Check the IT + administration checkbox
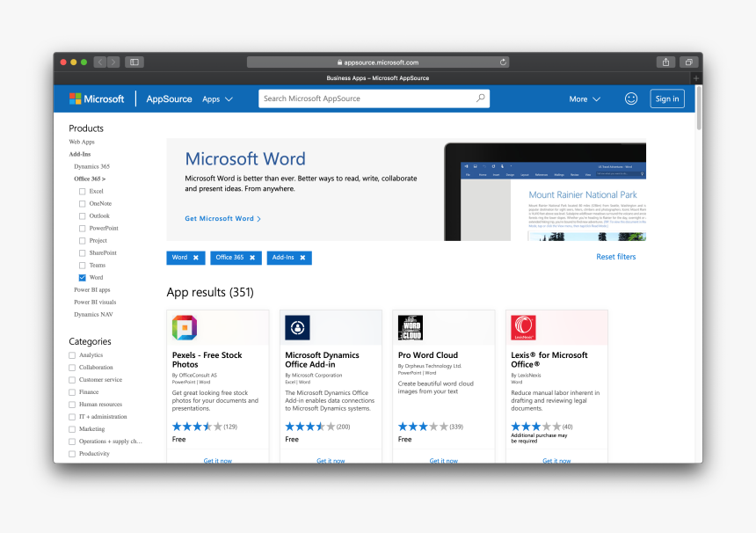The width and height of the screenshot is (756, 533). coord(72,417)
